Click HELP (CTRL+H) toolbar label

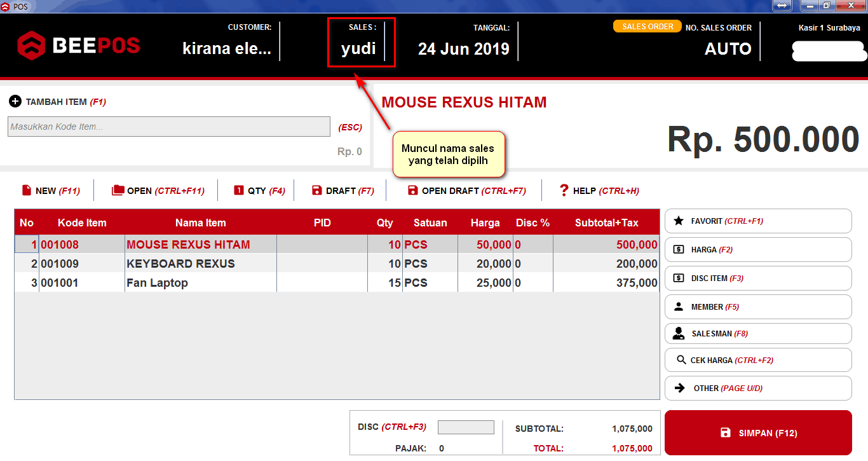[606, 191]
